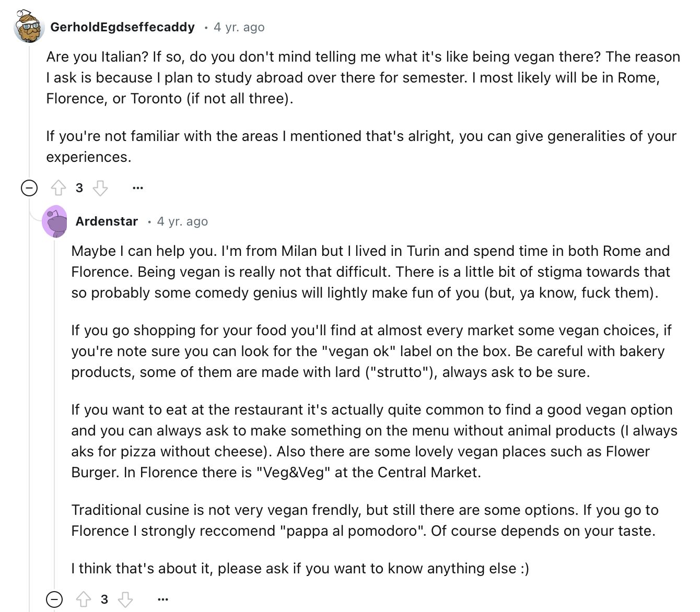The width and height of the screenshot is (700, 612).
Task: Downvote Ardenstar's reply
Action: 125,599
